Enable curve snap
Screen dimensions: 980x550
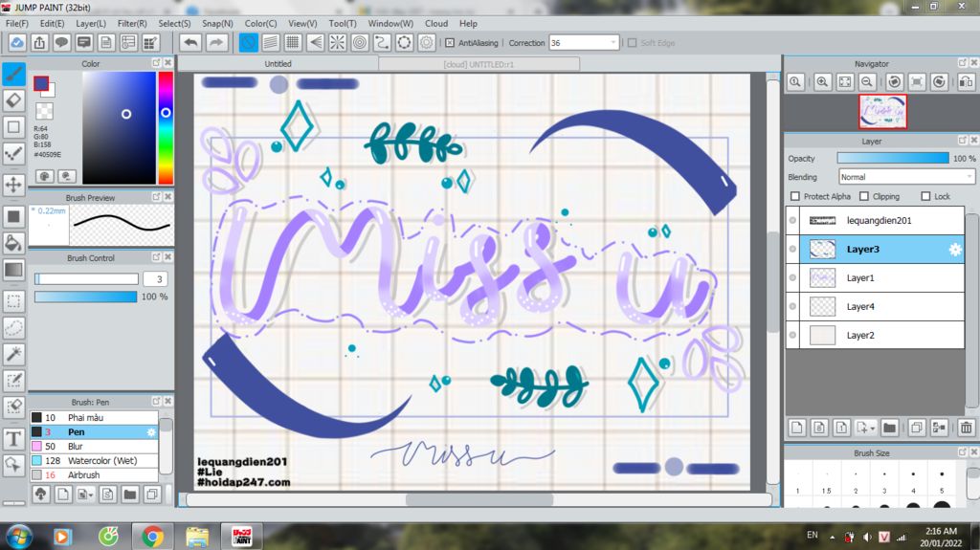(x=382, y=42)
